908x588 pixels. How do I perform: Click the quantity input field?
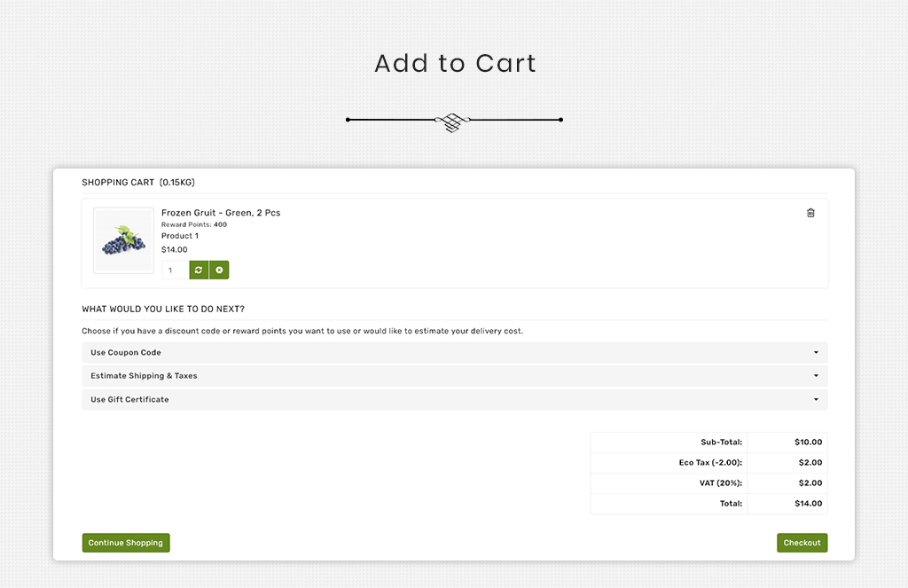click(x=176, y=270)
